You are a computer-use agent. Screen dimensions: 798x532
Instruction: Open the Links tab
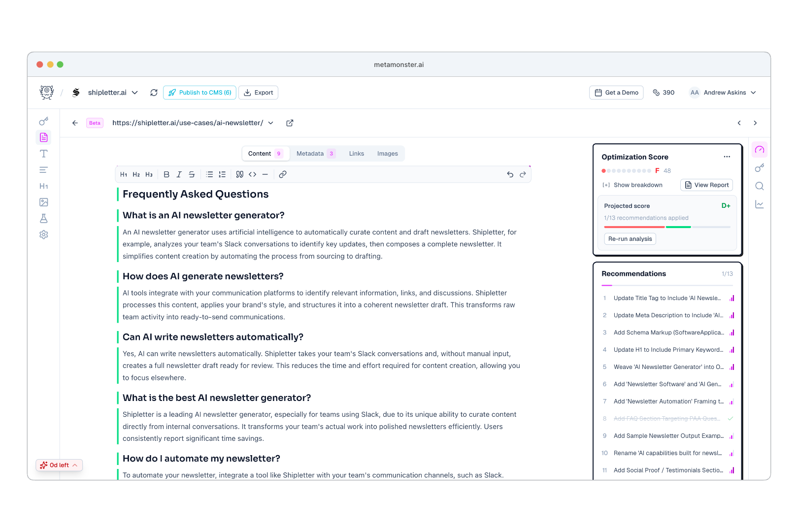pyautogui.click(x=356, y=153)
